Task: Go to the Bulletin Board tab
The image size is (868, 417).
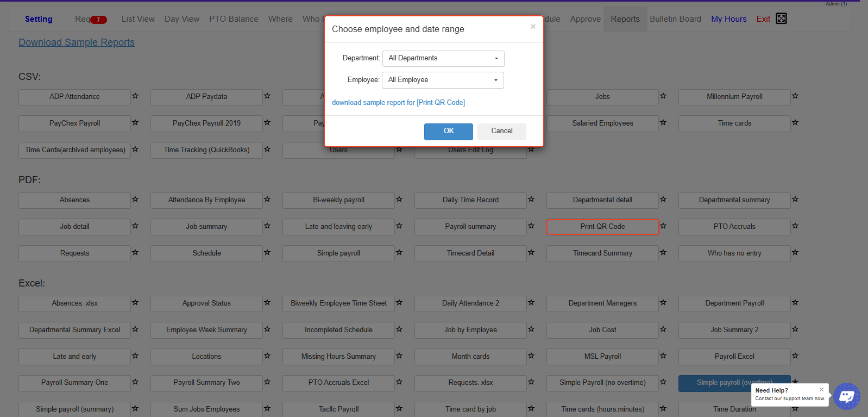Action: pos(675,19)
